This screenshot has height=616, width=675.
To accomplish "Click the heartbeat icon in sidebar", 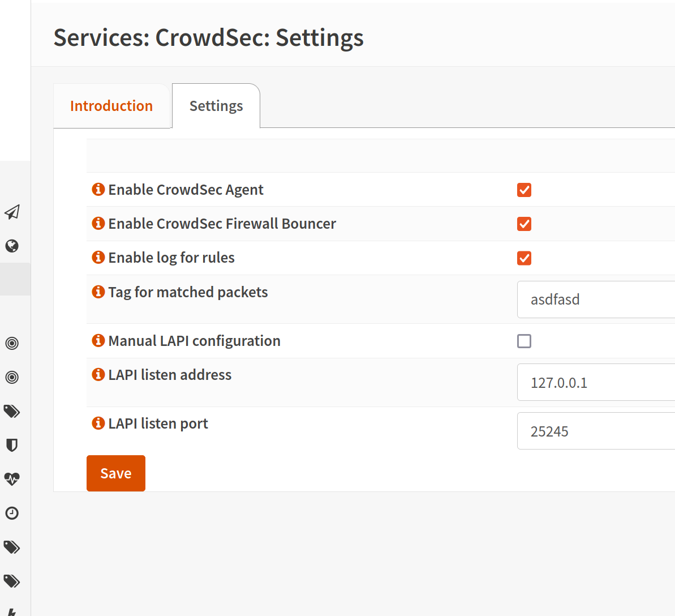I will pos(12,479).
